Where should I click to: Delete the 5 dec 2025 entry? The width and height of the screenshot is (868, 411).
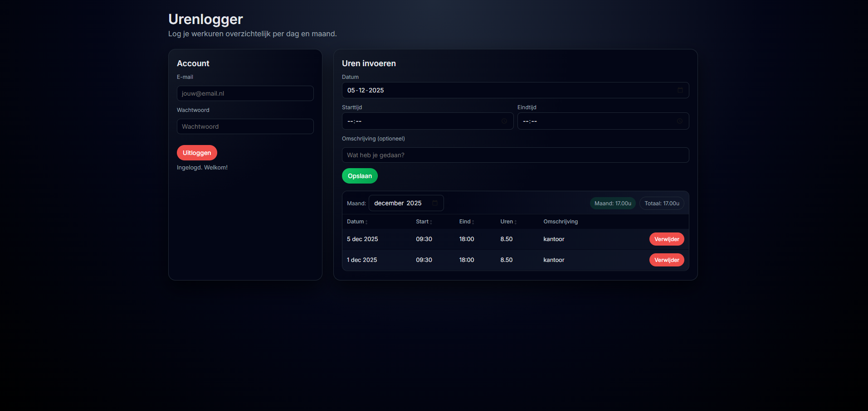666,239
